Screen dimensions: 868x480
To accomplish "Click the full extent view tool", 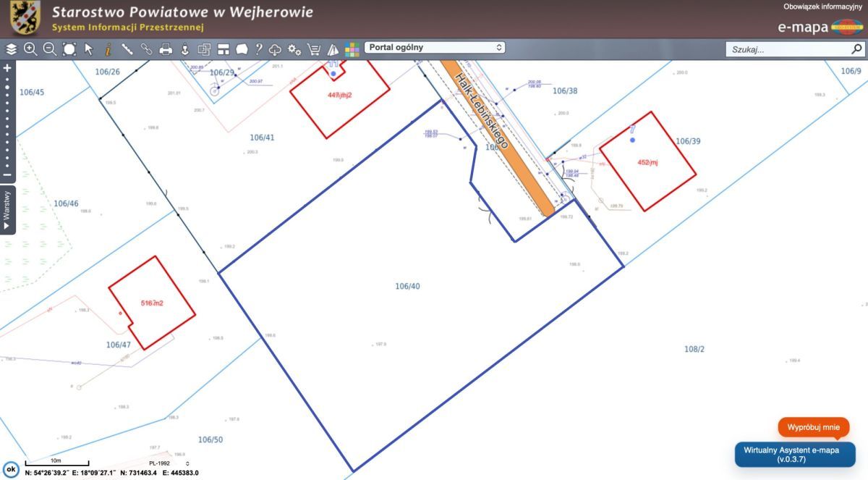I will click(69, 49).
